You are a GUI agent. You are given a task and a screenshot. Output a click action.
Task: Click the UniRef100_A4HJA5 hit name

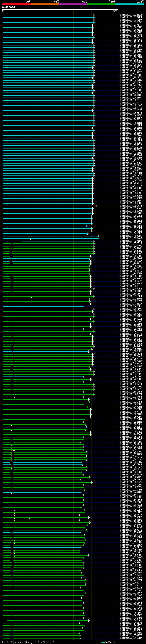tap(131, 321)
